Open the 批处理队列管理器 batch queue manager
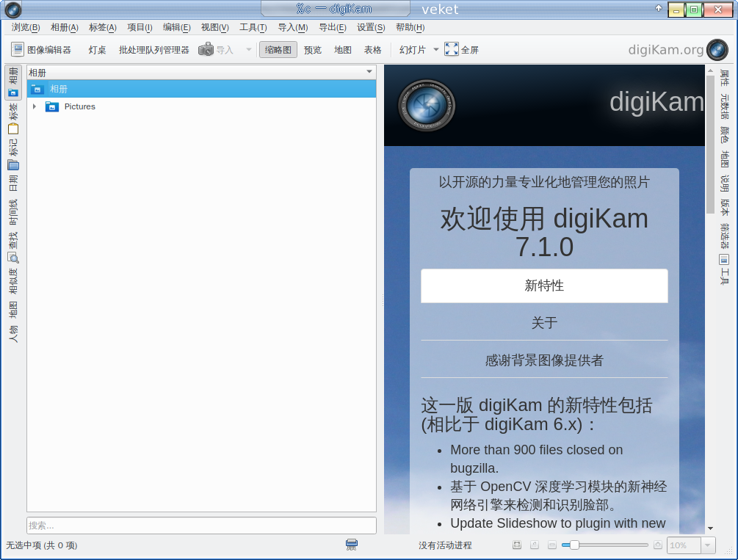 pyautogui.click(x=154, y=49)
